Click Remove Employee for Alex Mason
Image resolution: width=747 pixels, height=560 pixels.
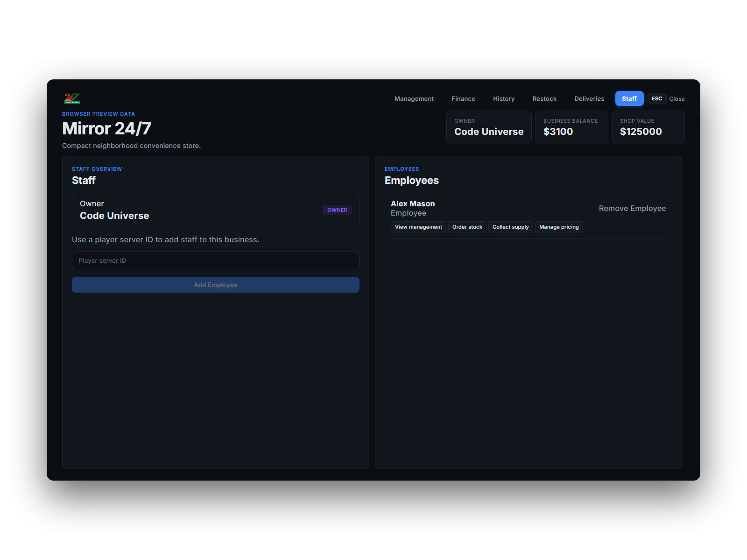pos(632,208)
